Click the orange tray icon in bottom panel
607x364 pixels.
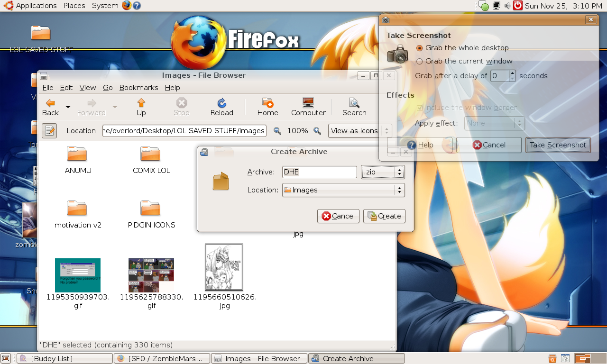tap(552, 358)
